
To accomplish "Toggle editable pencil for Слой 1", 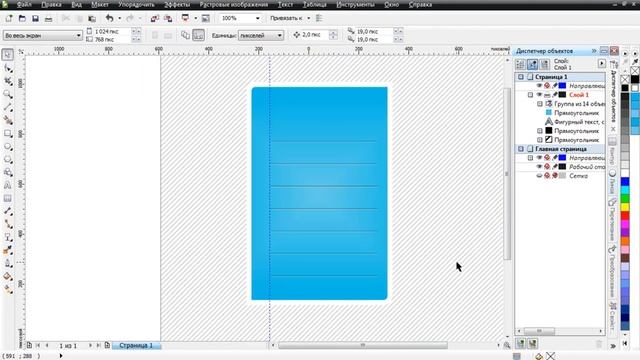I will click(555, 95).
